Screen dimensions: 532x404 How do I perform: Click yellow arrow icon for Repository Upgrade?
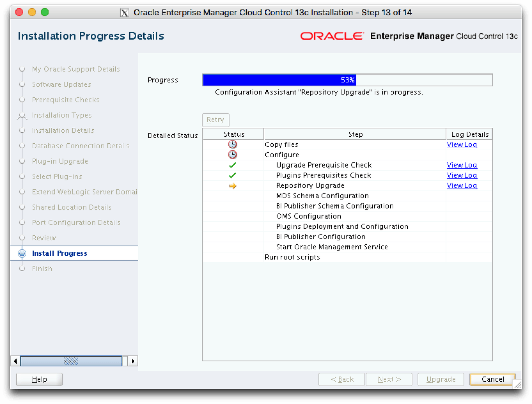[x=232, y=186]
